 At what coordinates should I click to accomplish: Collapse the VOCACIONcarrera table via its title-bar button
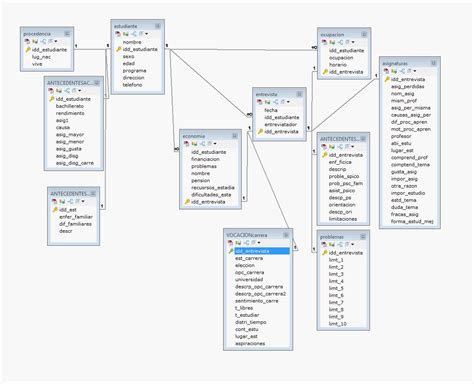pos(286,235)
